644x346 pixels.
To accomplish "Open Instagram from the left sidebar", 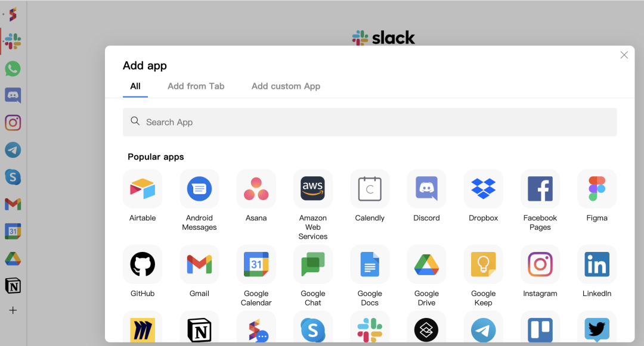I will (13, 123).
